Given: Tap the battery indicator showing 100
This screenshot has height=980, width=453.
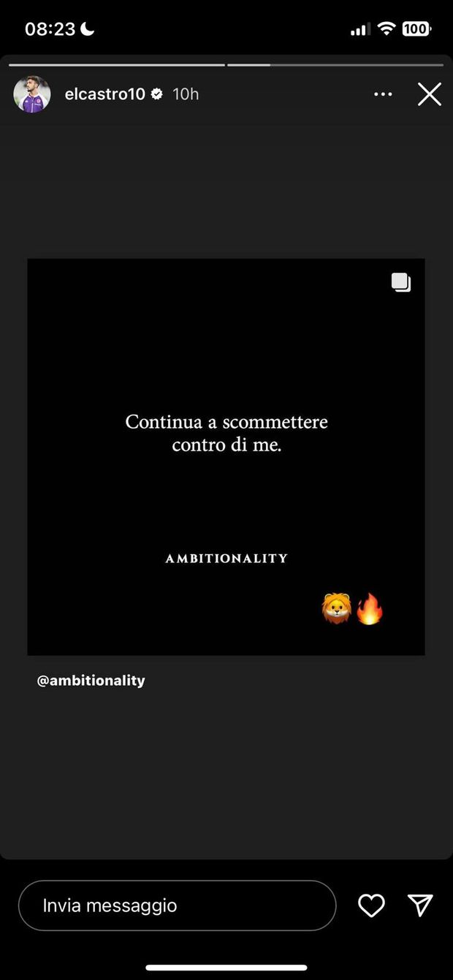Looking at the screenshot, I should [x=416, y=29].
